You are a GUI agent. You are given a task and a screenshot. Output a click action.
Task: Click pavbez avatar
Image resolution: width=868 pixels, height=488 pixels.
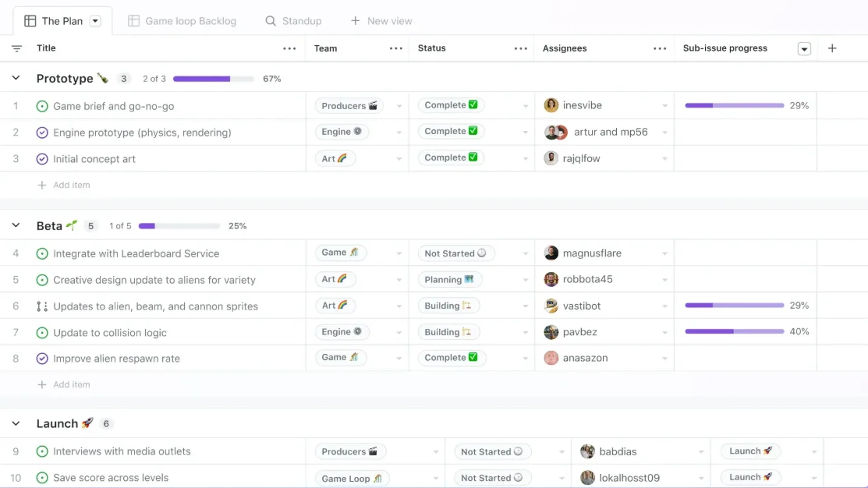coord(551,332)
